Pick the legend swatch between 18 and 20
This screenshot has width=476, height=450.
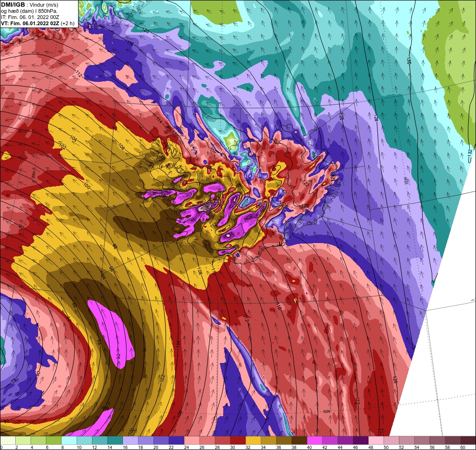click(x=146, y=440)
